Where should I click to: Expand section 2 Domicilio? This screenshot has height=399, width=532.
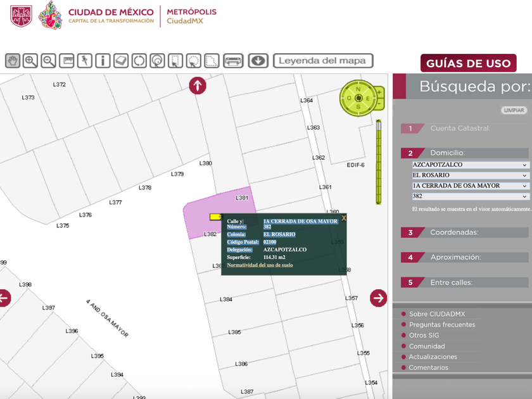pyautogui.click(x=464, y=153)
